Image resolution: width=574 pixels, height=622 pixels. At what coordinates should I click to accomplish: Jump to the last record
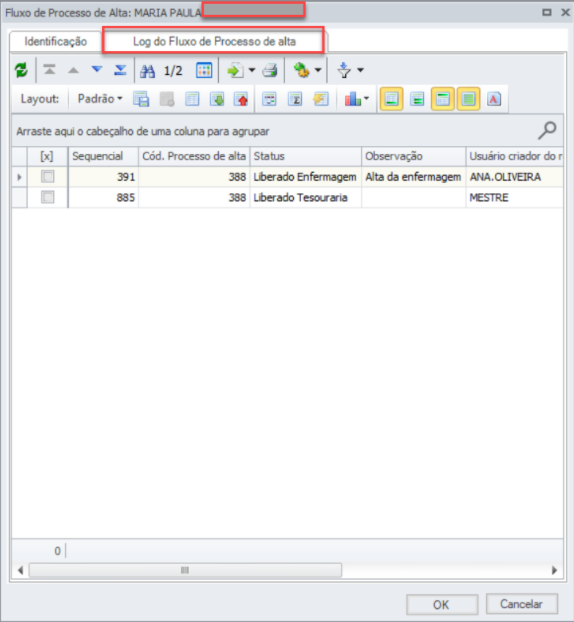pyautogui.click(x=120, y=70)
